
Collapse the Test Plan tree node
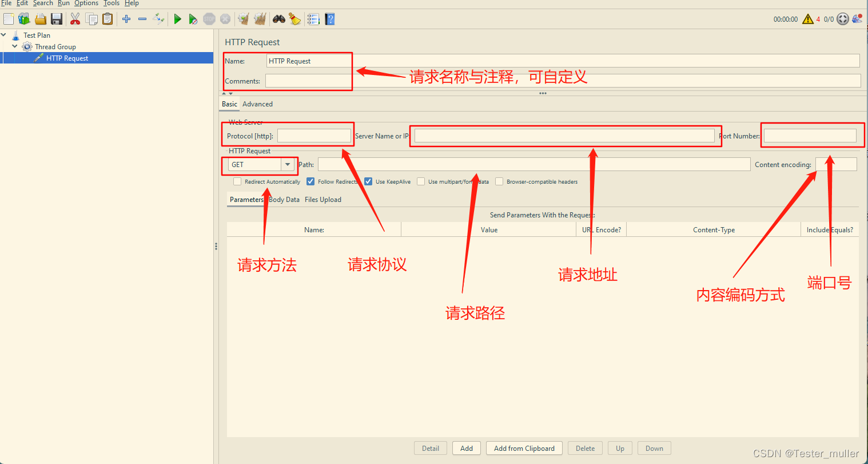3,35
